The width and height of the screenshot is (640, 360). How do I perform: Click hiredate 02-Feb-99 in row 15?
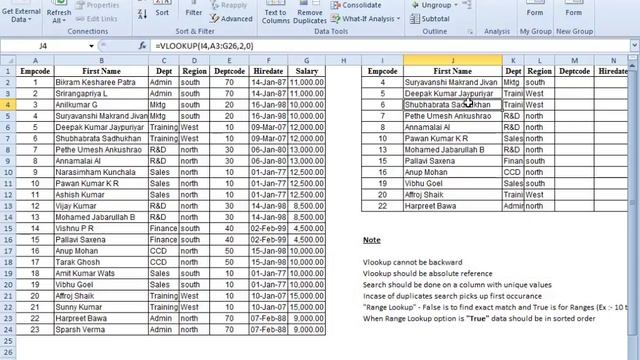(268, 229)
